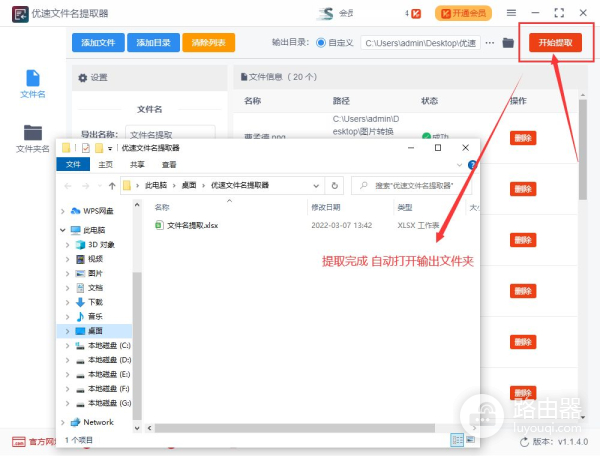The height and width of the screenshot is (456, 600).
Task: Open the recent locations dropdown arrow
Action: click(x=100, y=186)
